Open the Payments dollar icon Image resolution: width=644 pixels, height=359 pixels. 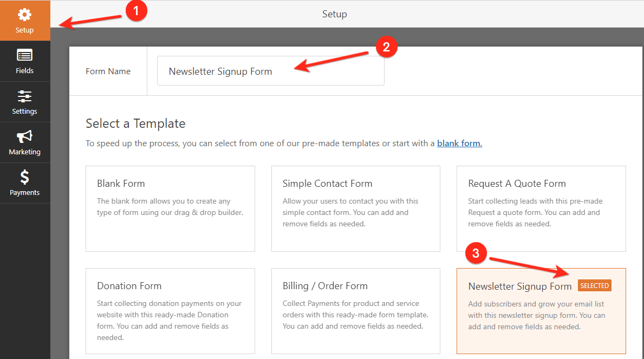tap(24, 177)
